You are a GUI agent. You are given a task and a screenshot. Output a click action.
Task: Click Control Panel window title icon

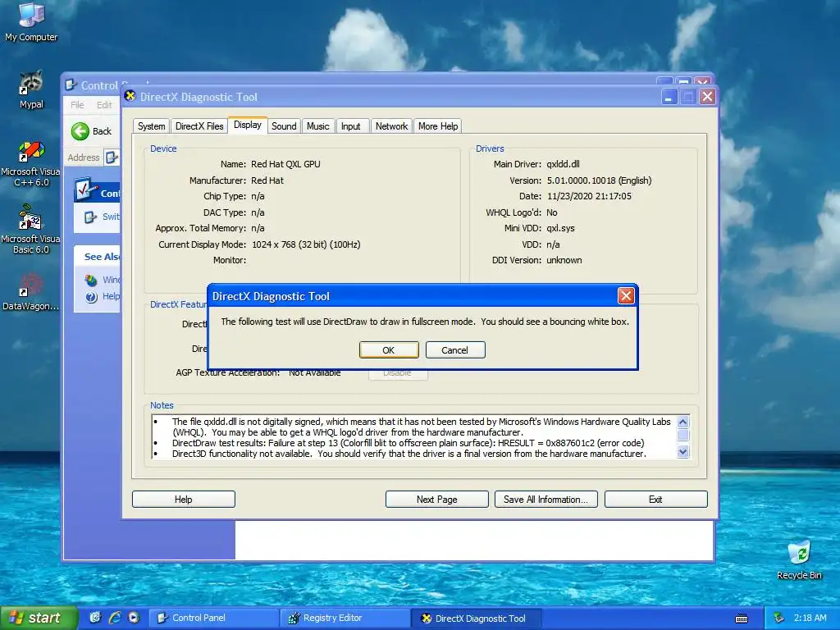(71, 85)
